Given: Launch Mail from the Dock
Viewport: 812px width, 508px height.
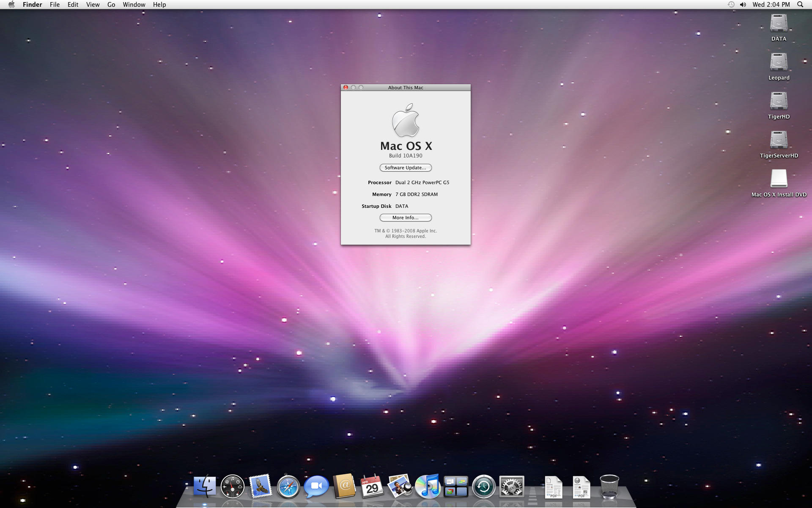Looking at the screenshot, I should [x=260, y=486].
